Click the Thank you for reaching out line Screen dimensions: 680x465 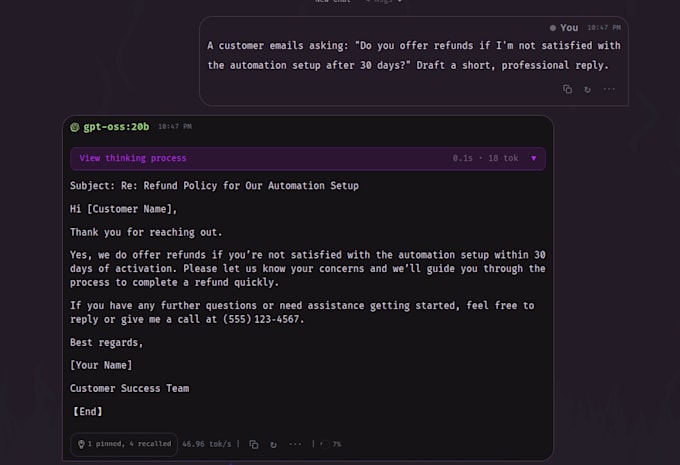pos(146,232)
